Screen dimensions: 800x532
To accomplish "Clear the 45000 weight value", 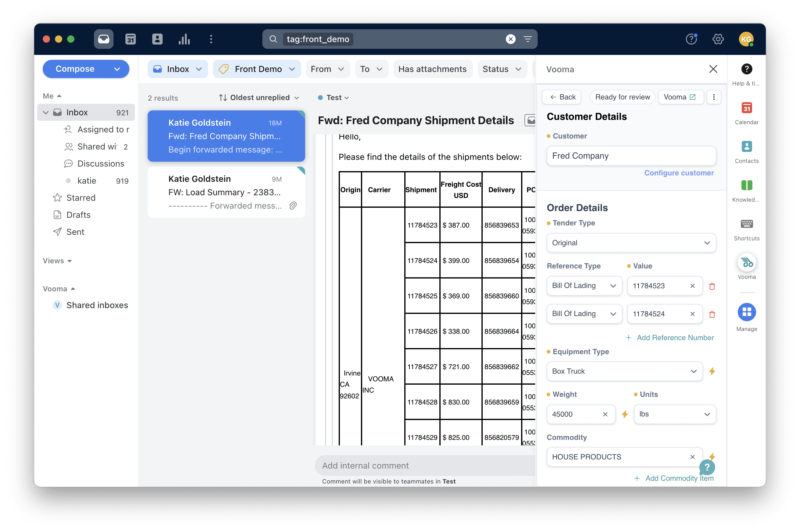I will (605, 414).
